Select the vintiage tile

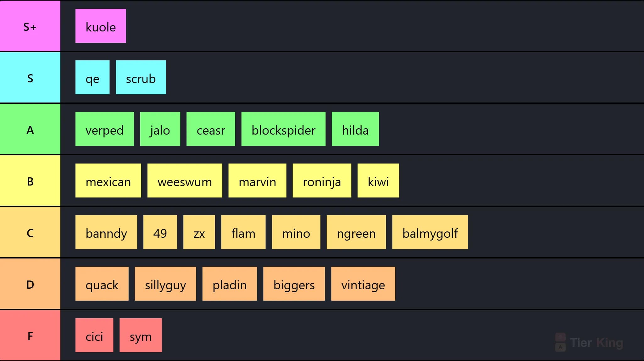click(x=363, y=284)
